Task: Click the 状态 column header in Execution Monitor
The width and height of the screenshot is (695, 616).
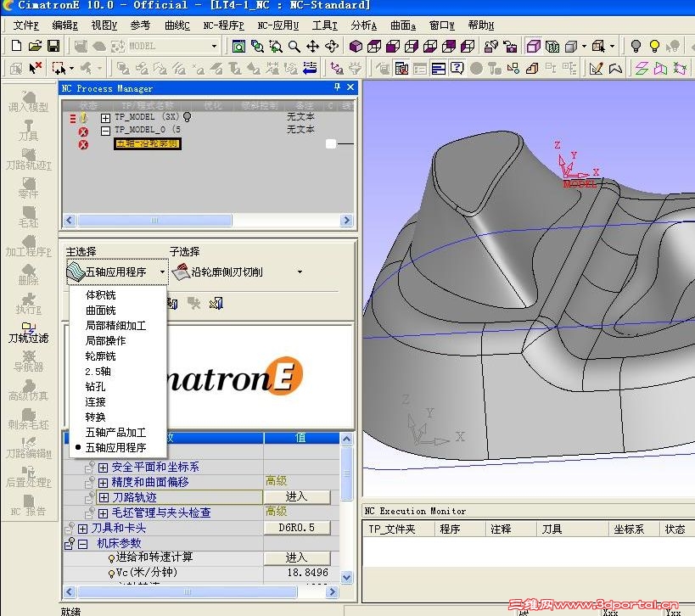Action: tap(675, 529)
